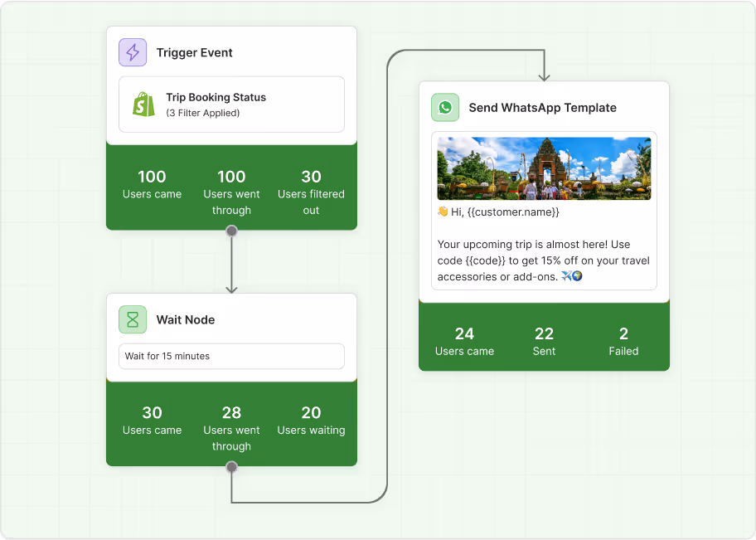Select the Trip Booking Status trigger card
The image size is (756, 540).
coord(231,105)
